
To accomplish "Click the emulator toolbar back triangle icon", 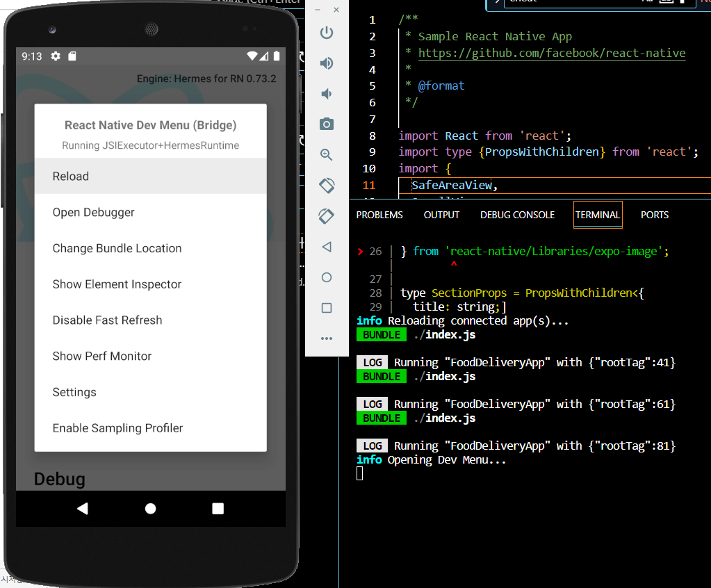I will point(327,247).
